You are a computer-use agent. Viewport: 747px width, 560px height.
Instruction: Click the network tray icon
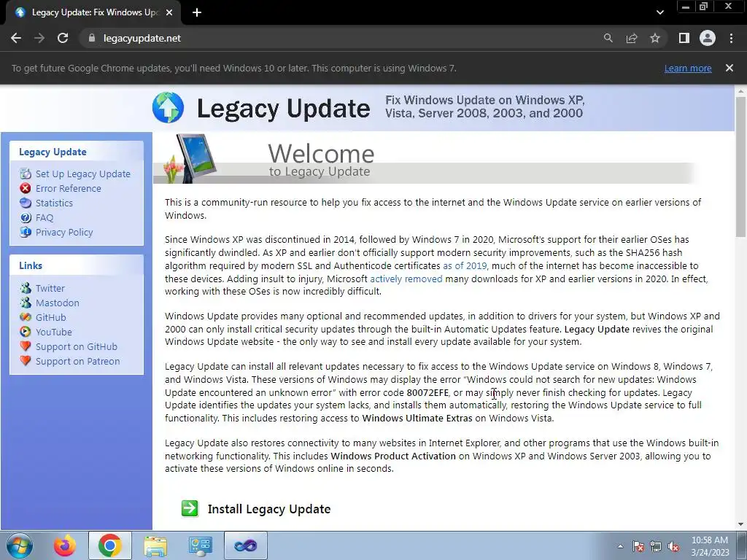(x=656, y=546)
